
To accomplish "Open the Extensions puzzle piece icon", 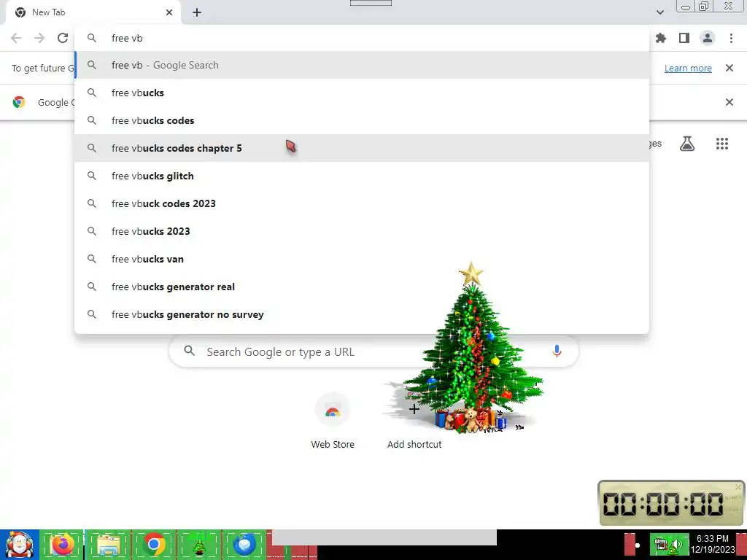I will point(661,38).
